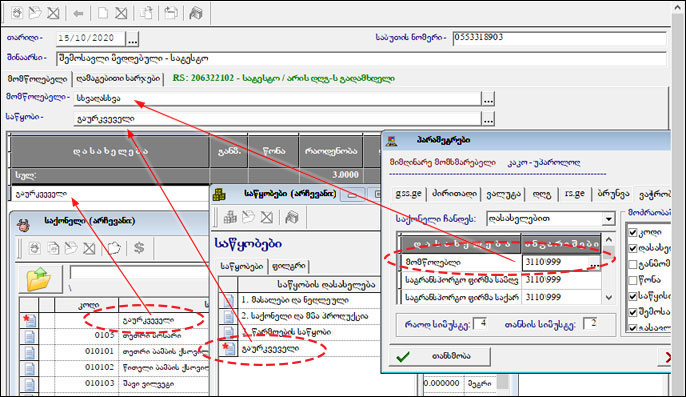The image size is (686, 397).
Task: Open the ბრუნვა tab in პარამეტრები
Action: tap(613, 193)
